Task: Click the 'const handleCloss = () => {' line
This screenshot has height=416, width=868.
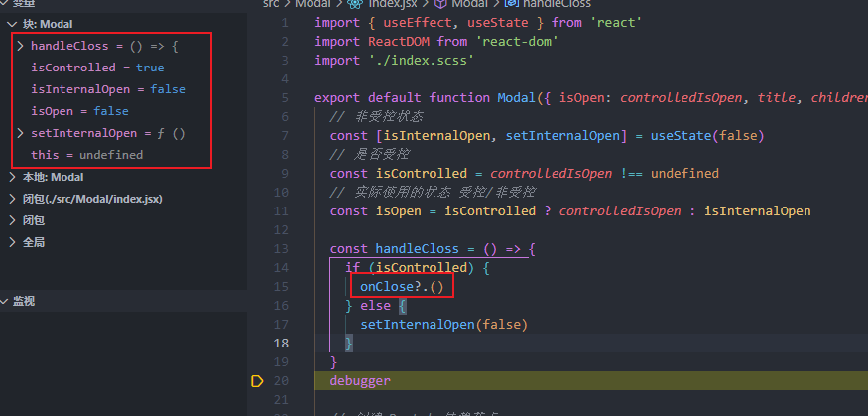Action: click(x=433, y=249)
